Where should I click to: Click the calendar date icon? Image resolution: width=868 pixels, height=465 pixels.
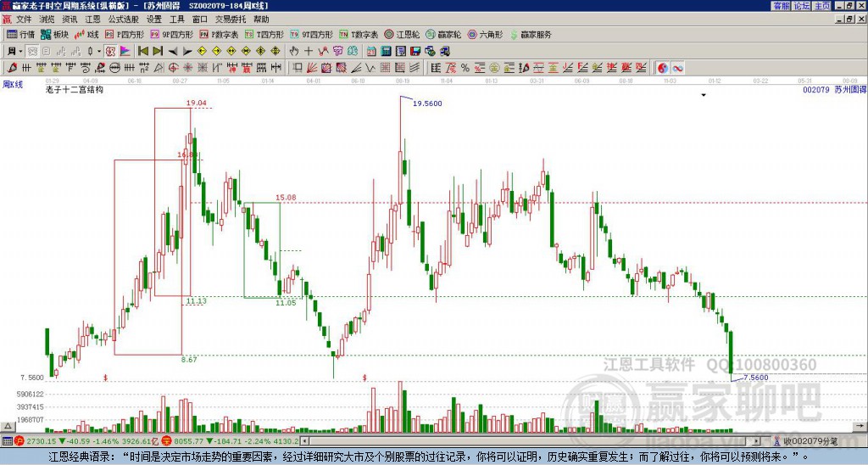371,51
